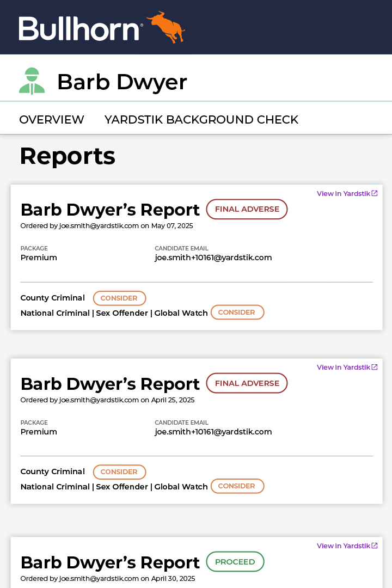This screenshot has height=588, width=392.
Task: Click CANDIDATE EMAIL label in April 25 report
Action: point(181,422)
